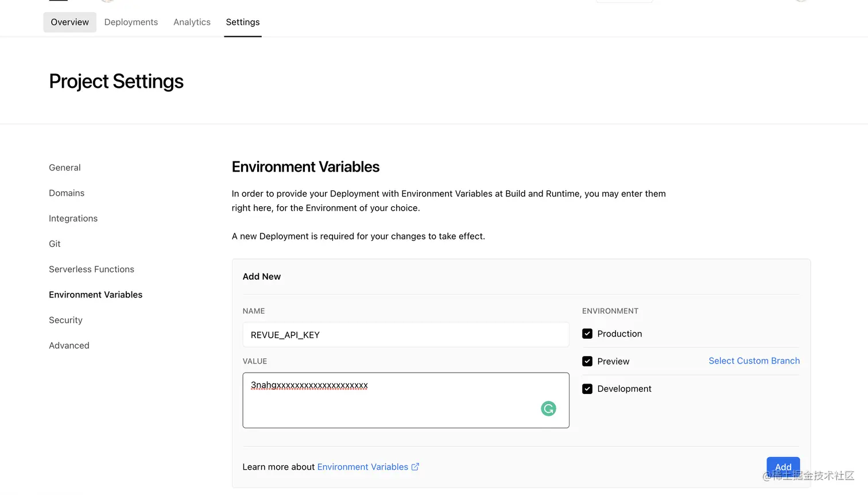Image resolution: width=868 pixels, height=495 pixels.
Task: Go to the Security settings section
Action: (x=65, y=320)
